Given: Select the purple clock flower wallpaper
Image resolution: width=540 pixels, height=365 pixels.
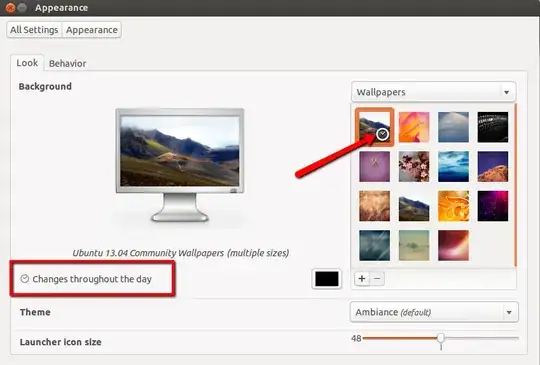Looking at the screenshot, I should [x=375, y=166].
